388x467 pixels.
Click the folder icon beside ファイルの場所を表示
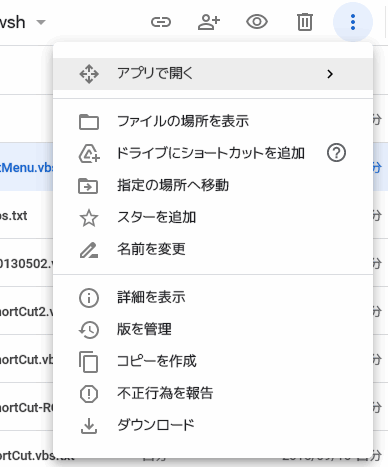click(x=89, y=122)
